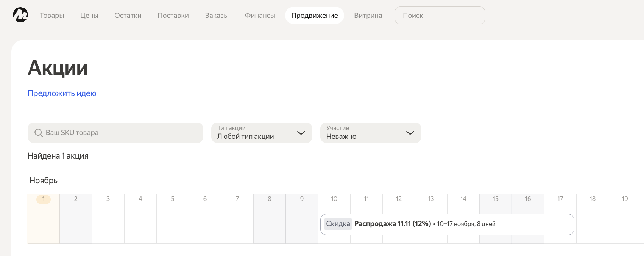Click the Скидка badge on the promotion

[x=338, y=224]
